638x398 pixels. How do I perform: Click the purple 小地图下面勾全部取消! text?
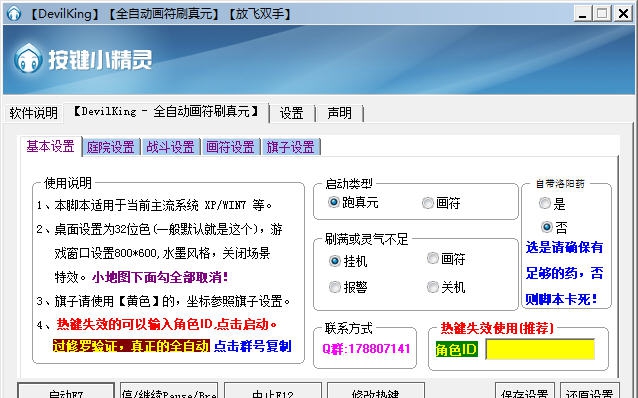tap(160, 277)
